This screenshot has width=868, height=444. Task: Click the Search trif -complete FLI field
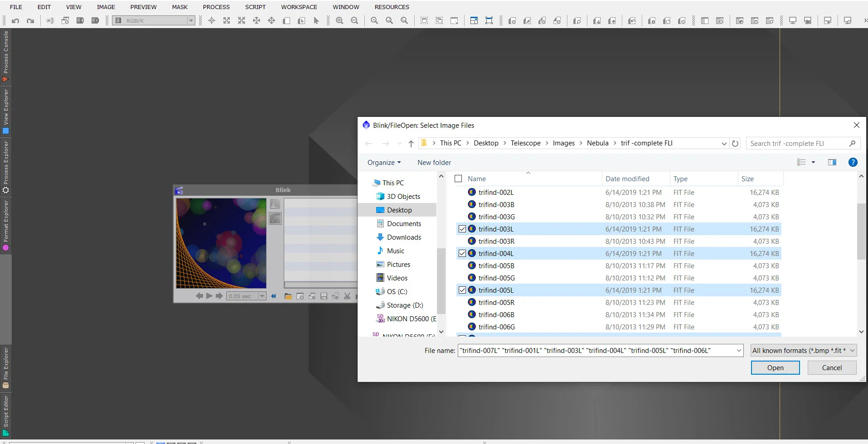click(x=803, y=143)
